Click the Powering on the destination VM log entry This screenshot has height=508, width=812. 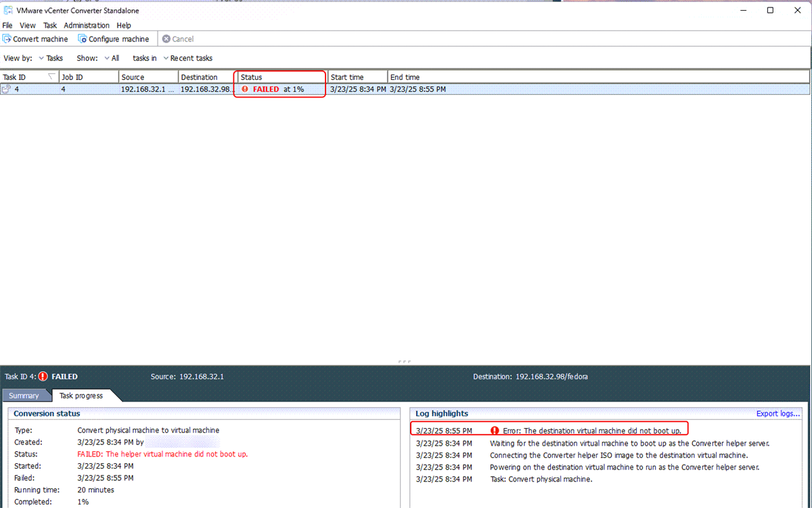point(625,467)
